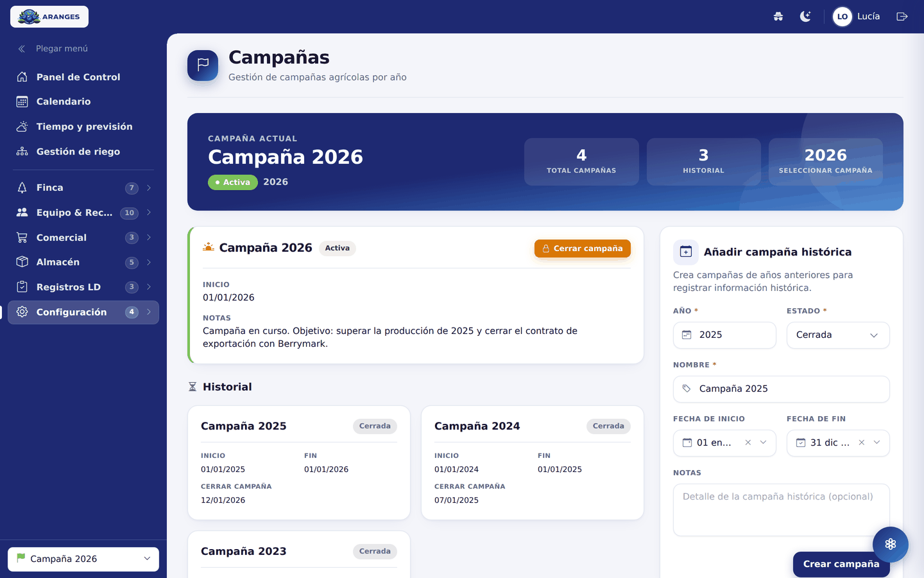The image size is (924, 578).
Task: Expand the Almacén submenu chevron
Action: click(149, 262)
